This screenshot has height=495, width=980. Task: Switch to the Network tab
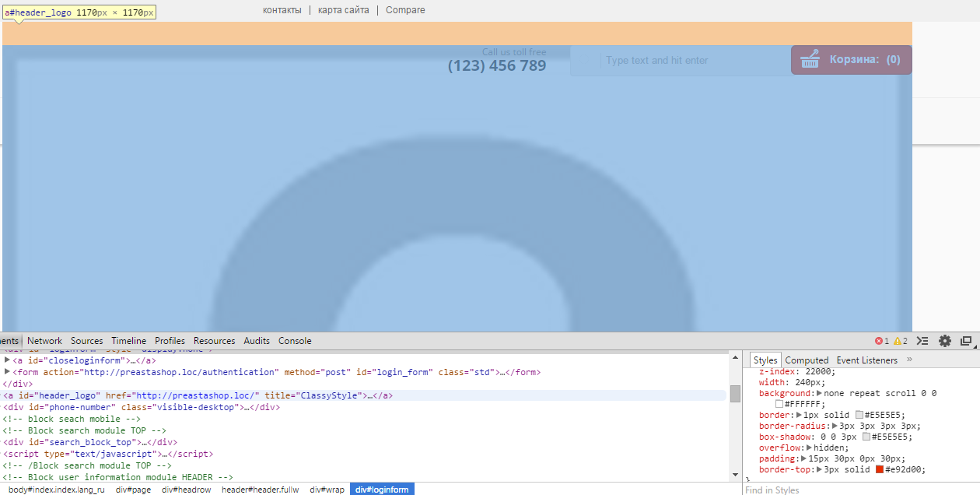click(x=44, y=341)
